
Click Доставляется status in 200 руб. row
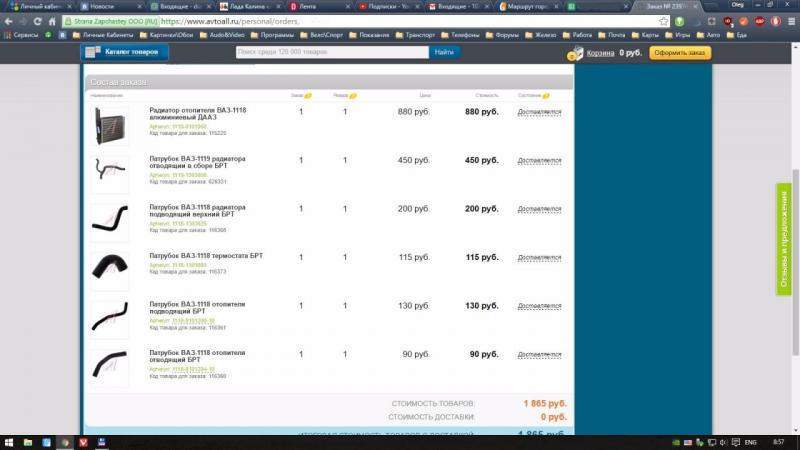(539, 209)
